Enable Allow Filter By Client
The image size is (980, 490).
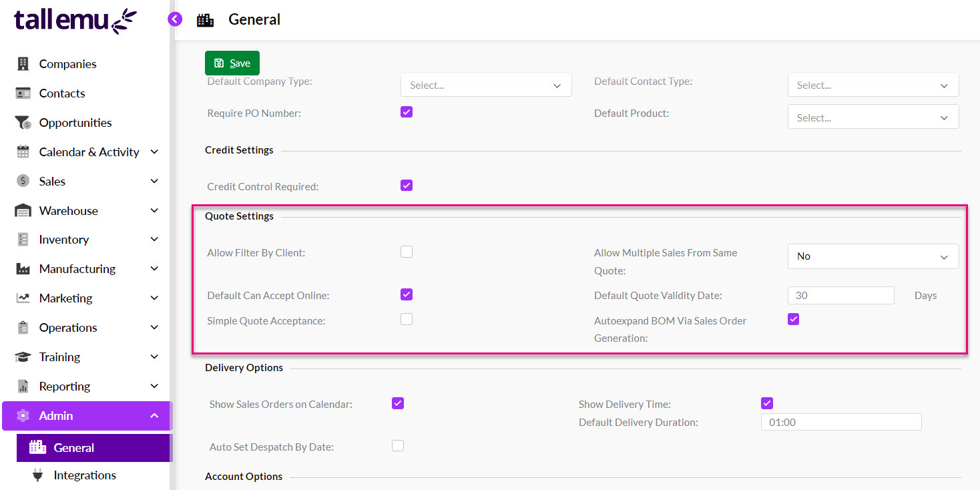(x=407, y=252)
